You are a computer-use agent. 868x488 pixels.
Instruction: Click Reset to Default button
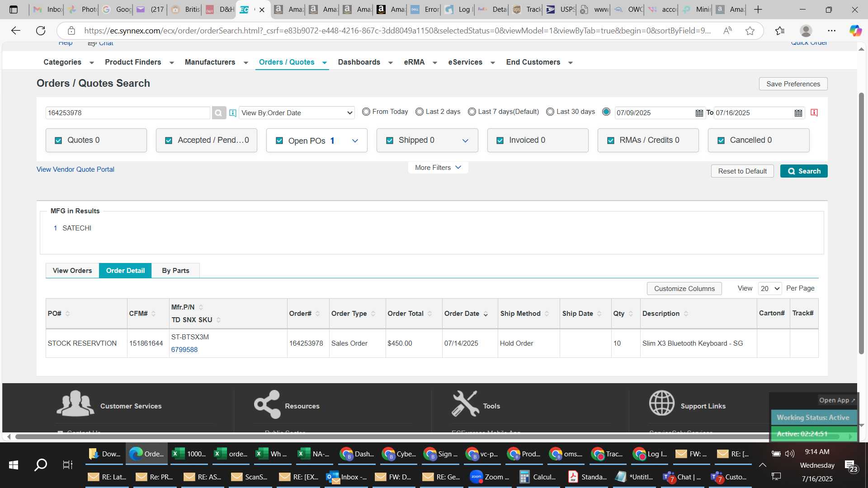point(742,171)
